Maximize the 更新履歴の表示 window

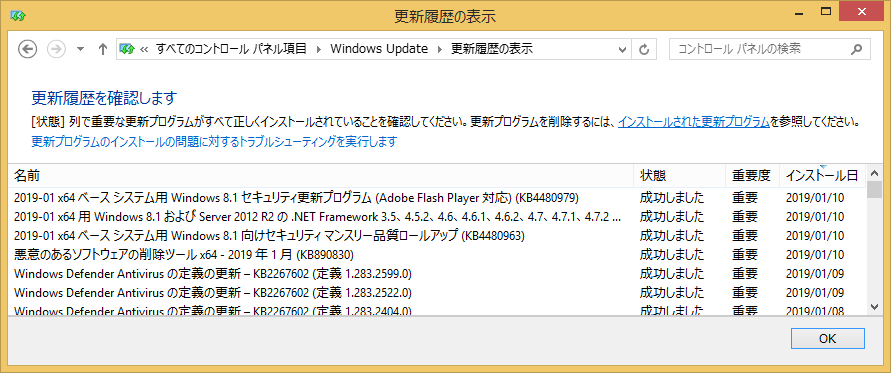tap(826, 10)
